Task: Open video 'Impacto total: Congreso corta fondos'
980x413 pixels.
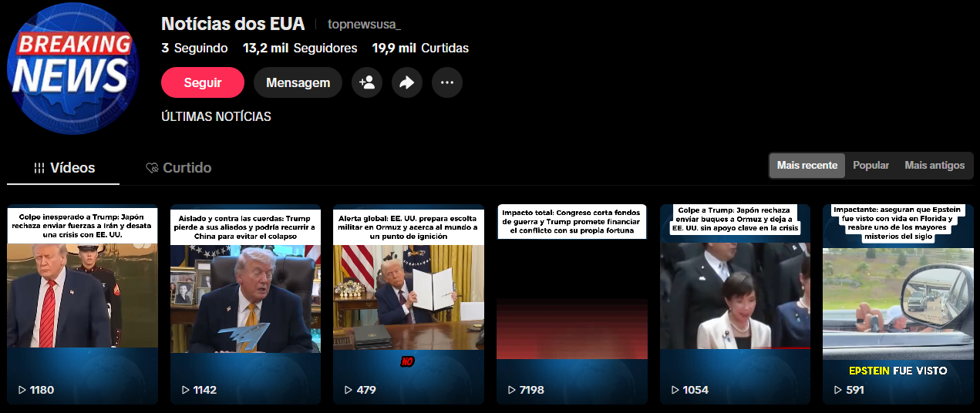Action: pyautogui.click(x=572, y=304)
